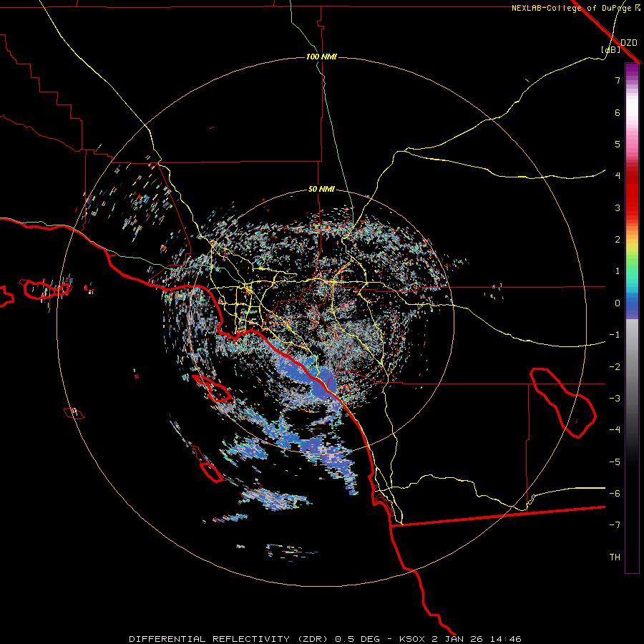Click the KSOX 2 JAN 26 14:46 timestamp
Screen dimensions: 644x644
point(460,639)
